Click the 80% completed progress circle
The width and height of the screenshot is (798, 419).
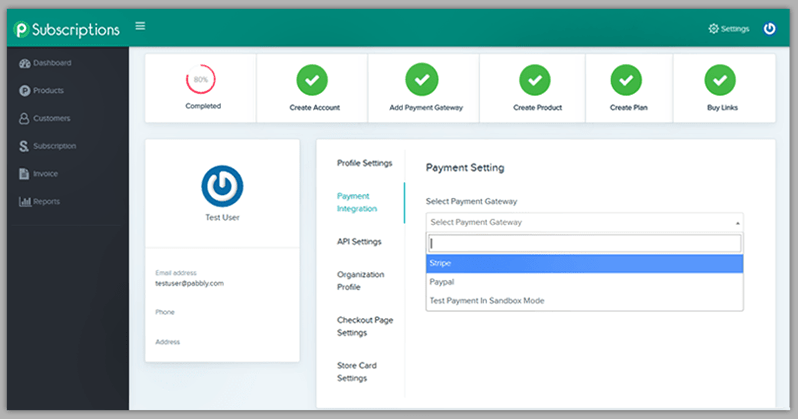201,78
